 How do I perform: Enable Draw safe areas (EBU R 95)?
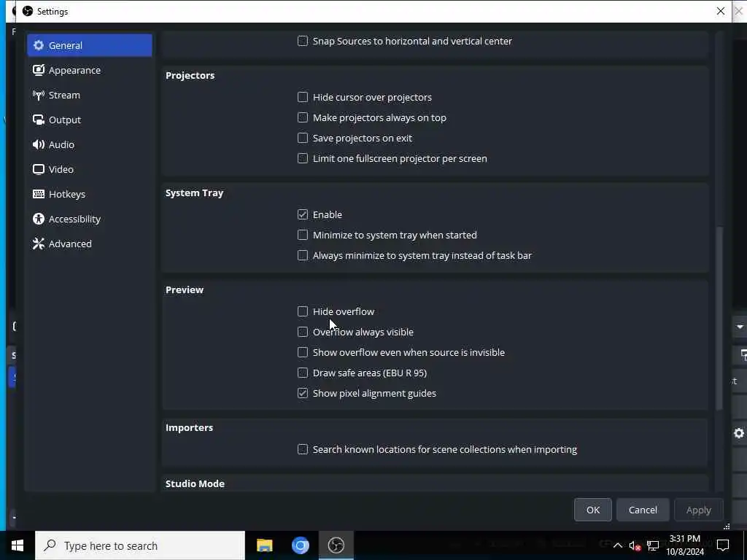[x=303, y=373]
